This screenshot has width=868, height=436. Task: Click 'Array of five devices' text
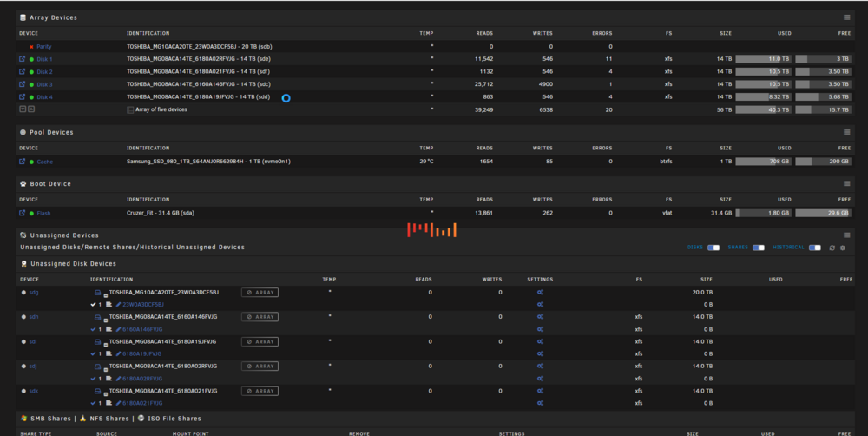[x=161, y=109]
